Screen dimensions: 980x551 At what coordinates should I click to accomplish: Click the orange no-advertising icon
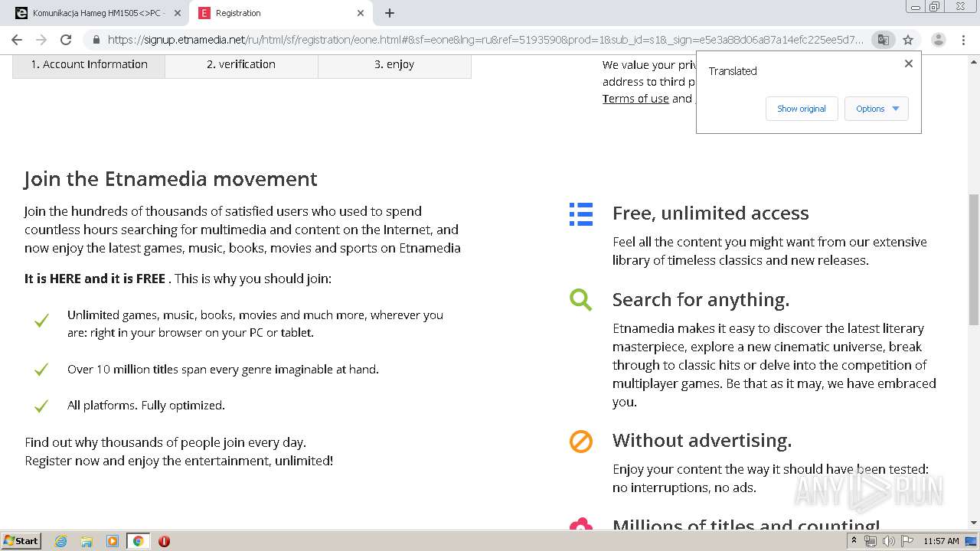(x=581, y=442)
